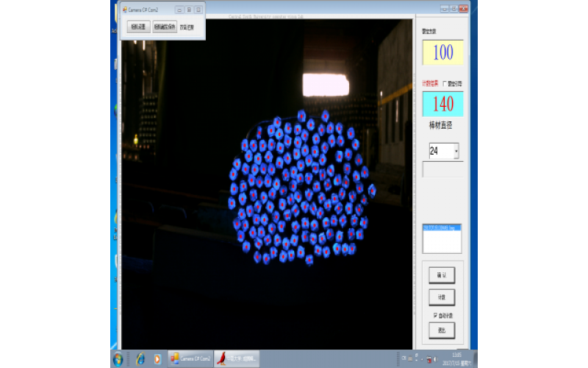Click the text label right of the Camera window buttons
The width and height of the screenshot is (588, 368).
coord(187,27)
